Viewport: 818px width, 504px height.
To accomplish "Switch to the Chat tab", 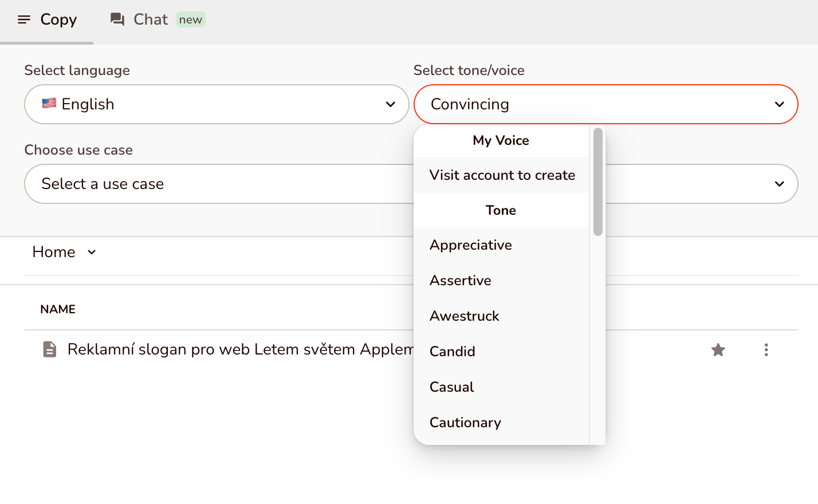I will (151, 19).
